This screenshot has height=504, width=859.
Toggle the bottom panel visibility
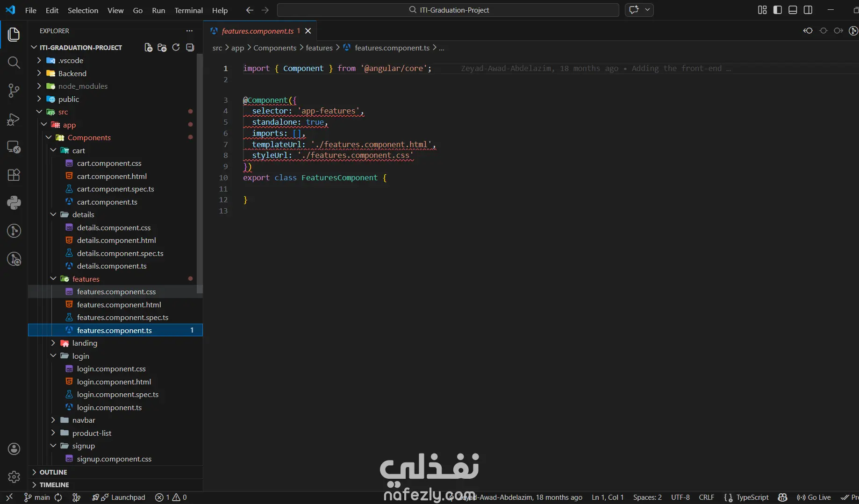793,10
